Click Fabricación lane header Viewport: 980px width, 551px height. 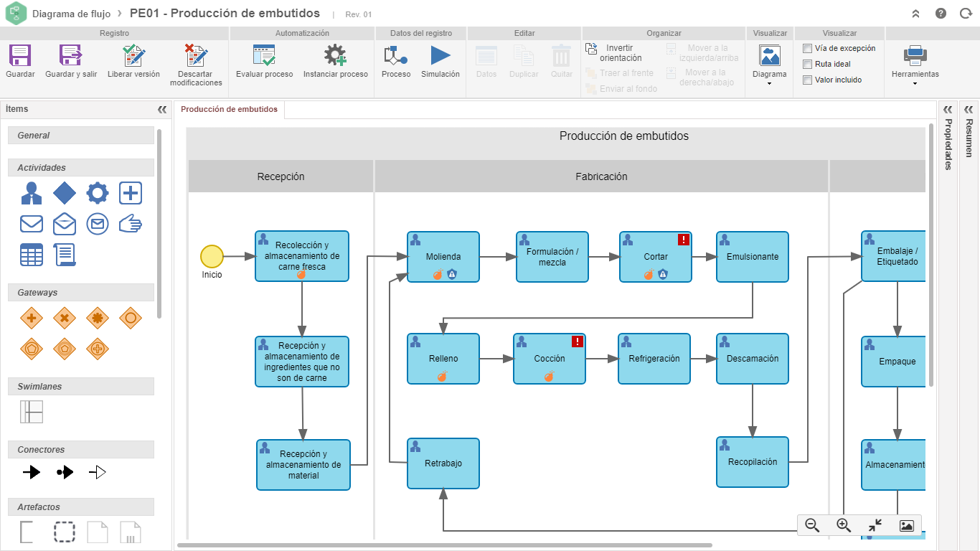pyautogui.click(x=601, y=176)
